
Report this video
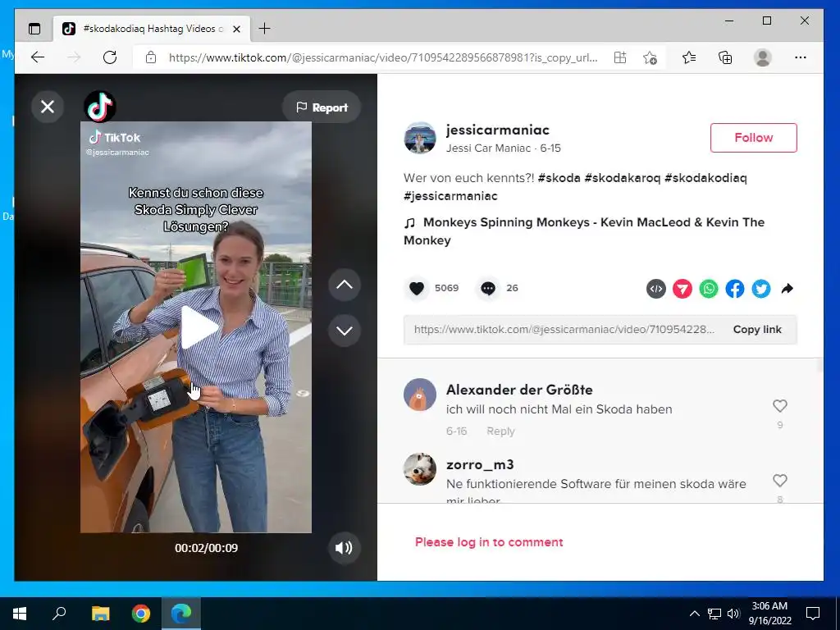tap(322, 107)
